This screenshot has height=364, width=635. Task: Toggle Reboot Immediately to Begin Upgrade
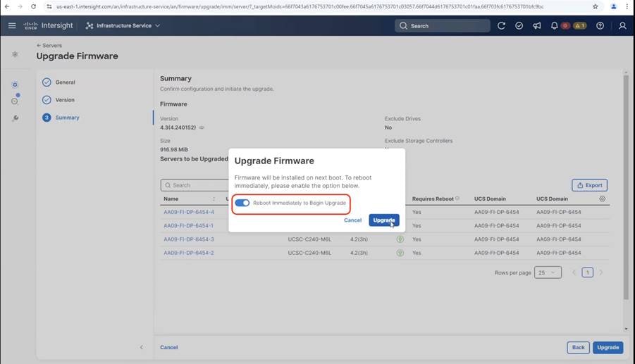point(242,203)
